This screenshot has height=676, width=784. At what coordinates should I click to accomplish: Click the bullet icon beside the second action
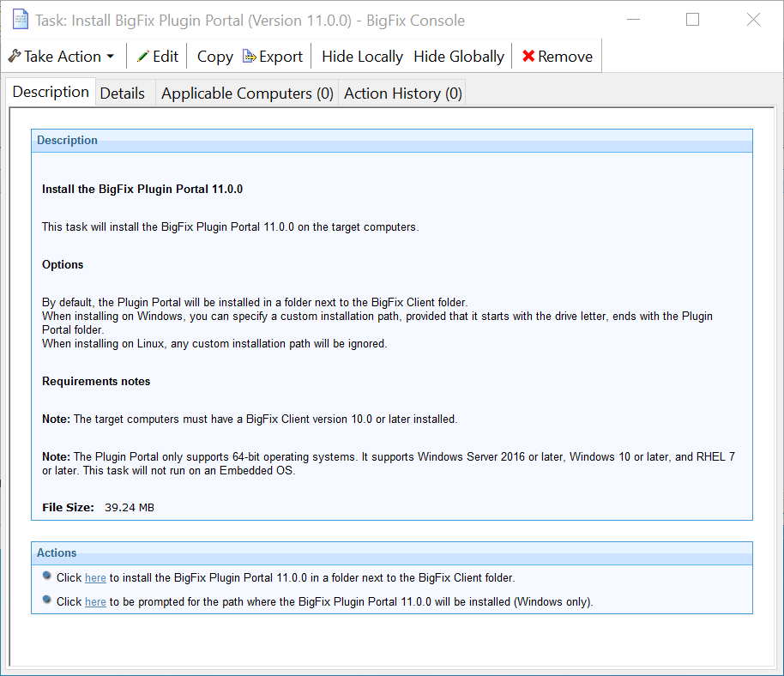pyautogui.click(x=46, y=600)
